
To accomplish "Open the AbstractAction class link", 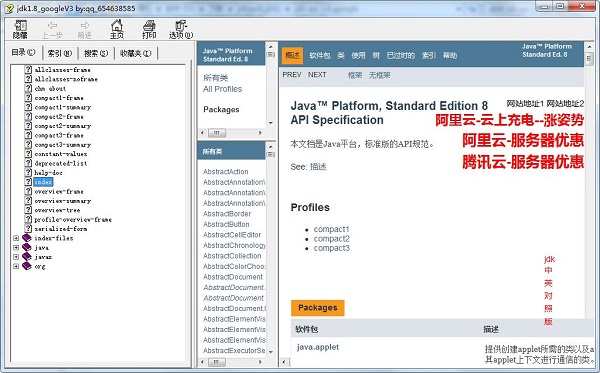I will click(226, 172).
